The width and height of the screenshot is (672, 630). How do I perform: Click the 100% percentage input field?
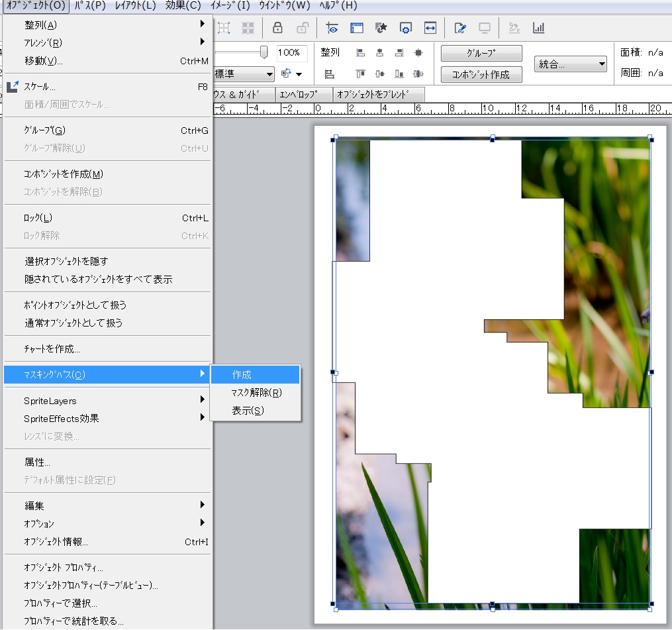pyautogui.click(x=291, y=53)
